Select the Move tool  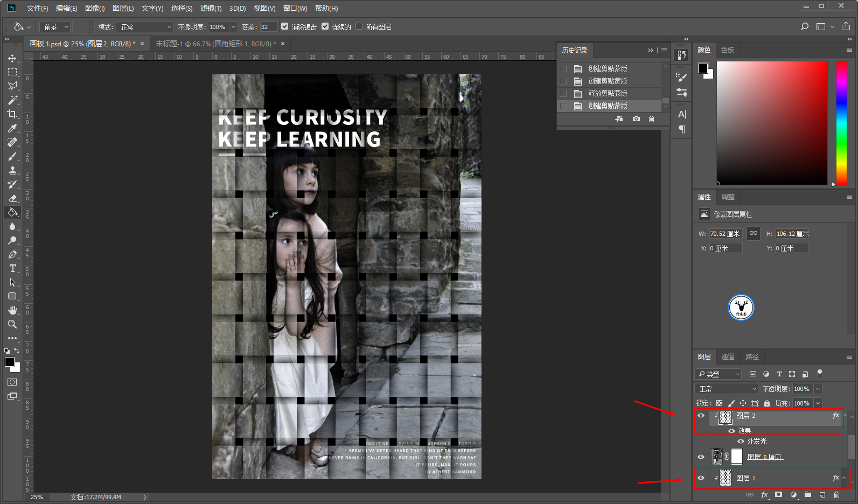click(x=12, y=58)
